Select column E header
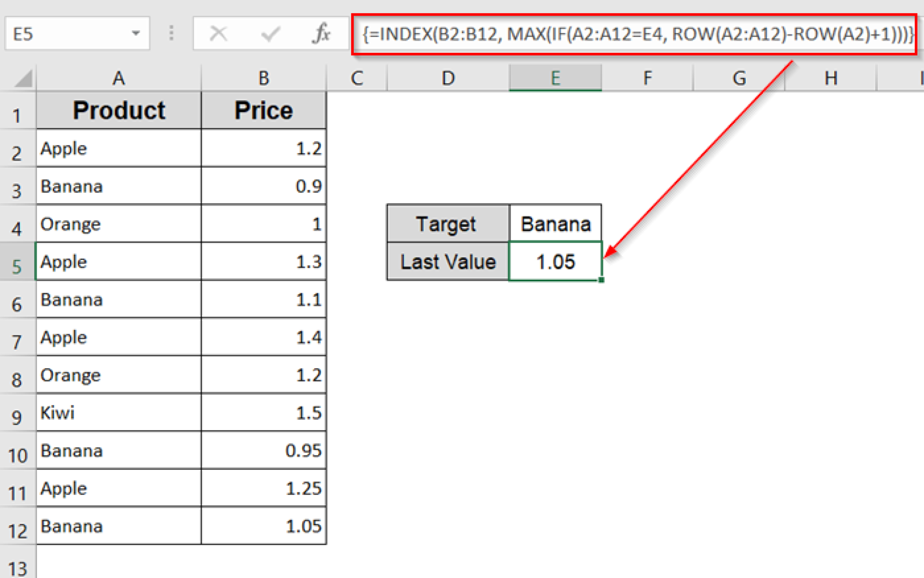 tap(556, 78)
